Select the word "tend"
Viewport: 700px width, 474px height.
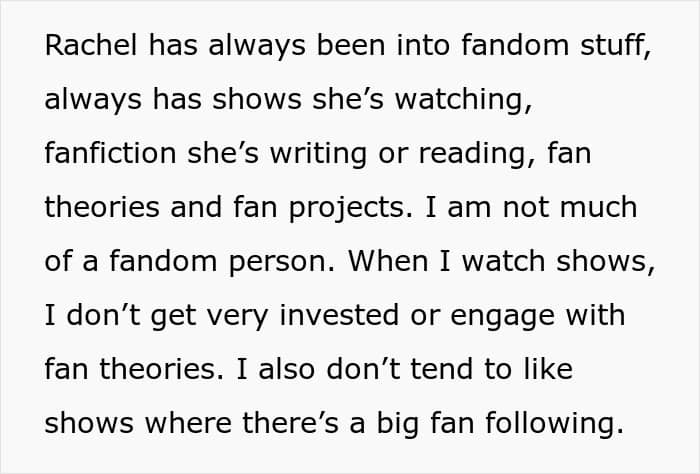[x=441, y=369]
